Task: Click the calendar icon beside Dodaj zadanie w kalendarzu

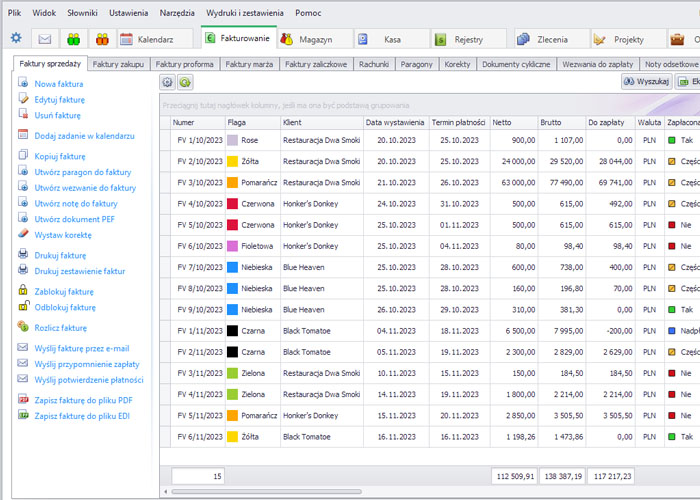Action: click(25, 135)
